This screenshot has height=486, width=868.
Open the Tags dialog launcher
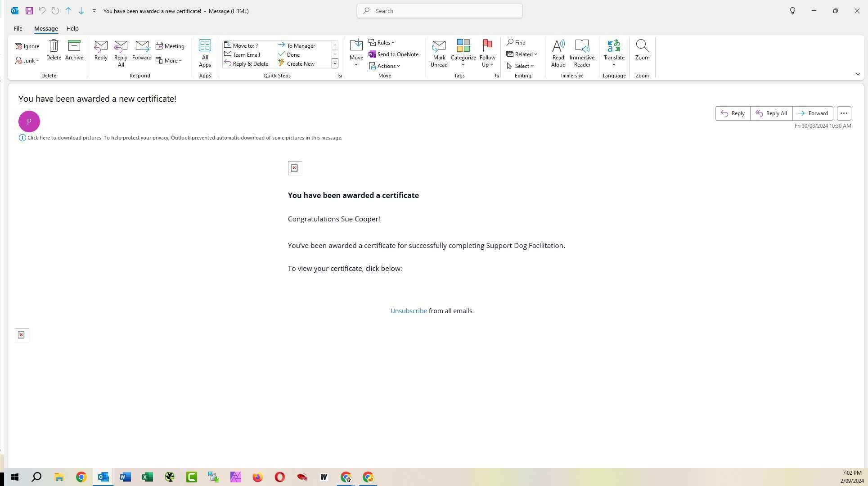coord(497,76)
